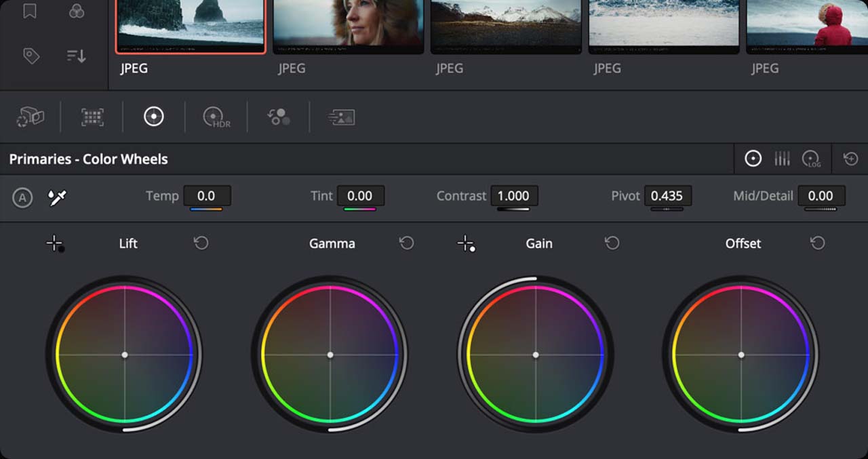Viewport: 868px width, 459px height.
Task: Click the Pivot value field
Action: 667,196
